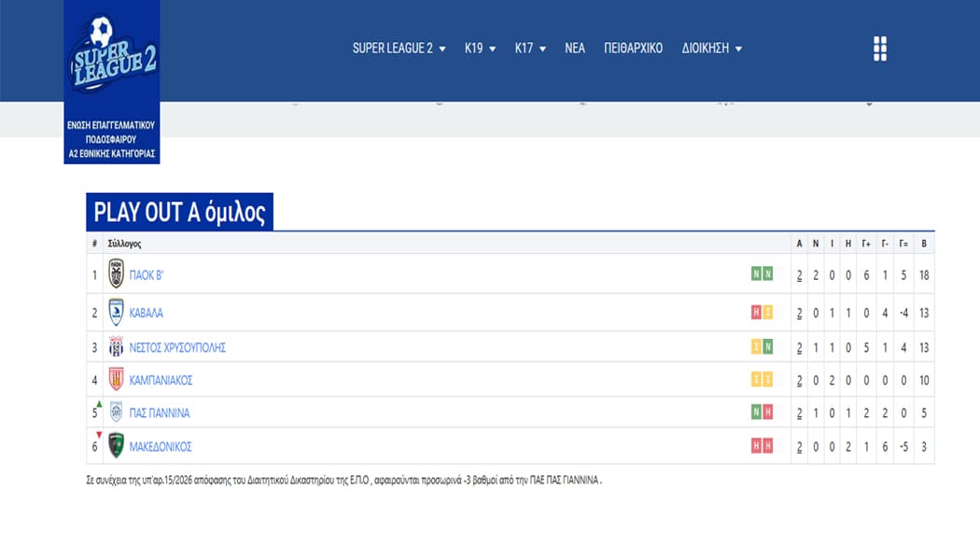Open the ΔΙΟΙΚΗΣΗ dropdown menu
Viewport: 980px width, 560px height.
pos(711,49)
